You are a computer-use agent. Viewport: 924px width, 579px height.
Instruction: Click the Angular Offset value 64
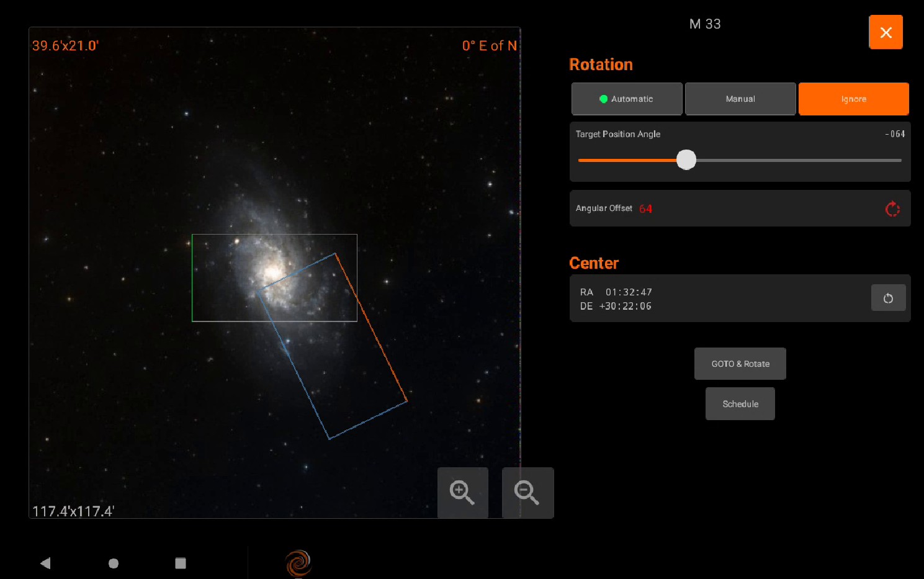[645, 209]
